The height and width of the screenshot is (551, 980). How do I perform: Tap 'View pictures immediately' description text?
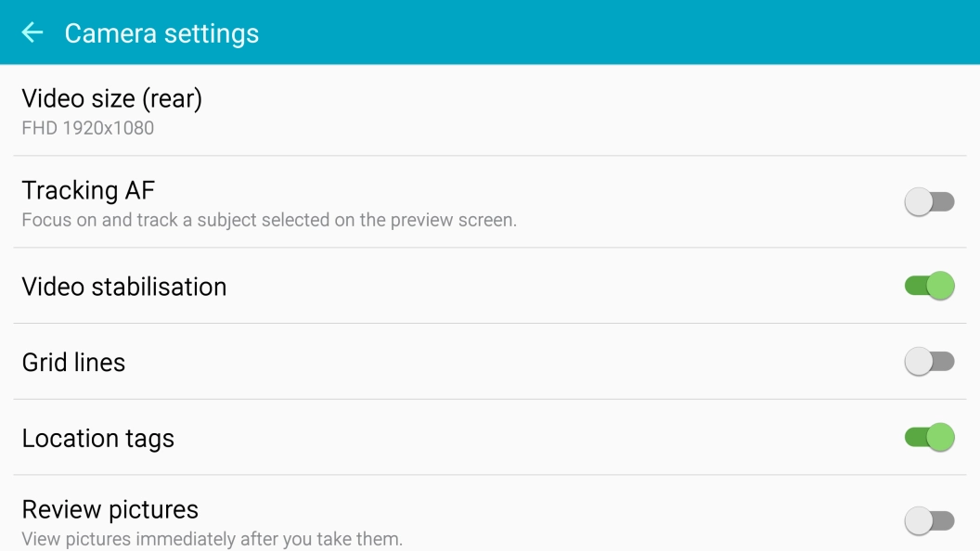click(x=213, y=538)
